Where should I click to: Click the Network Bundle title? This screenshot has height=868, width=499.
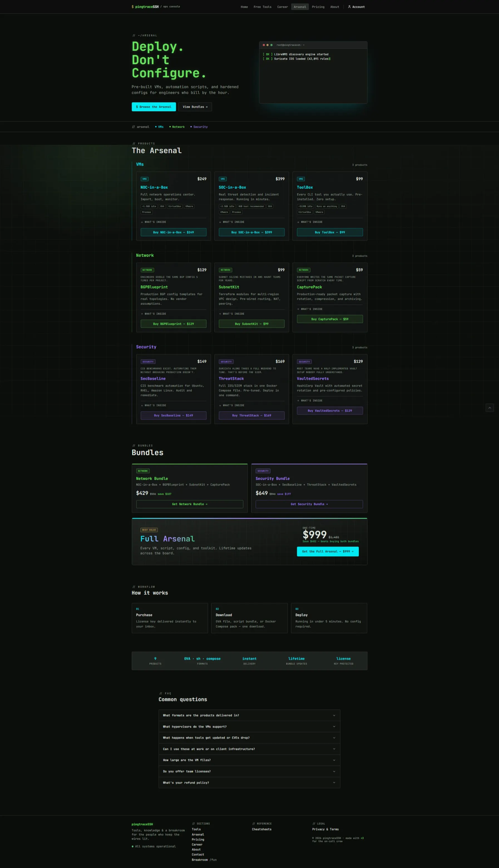point(152,479)
